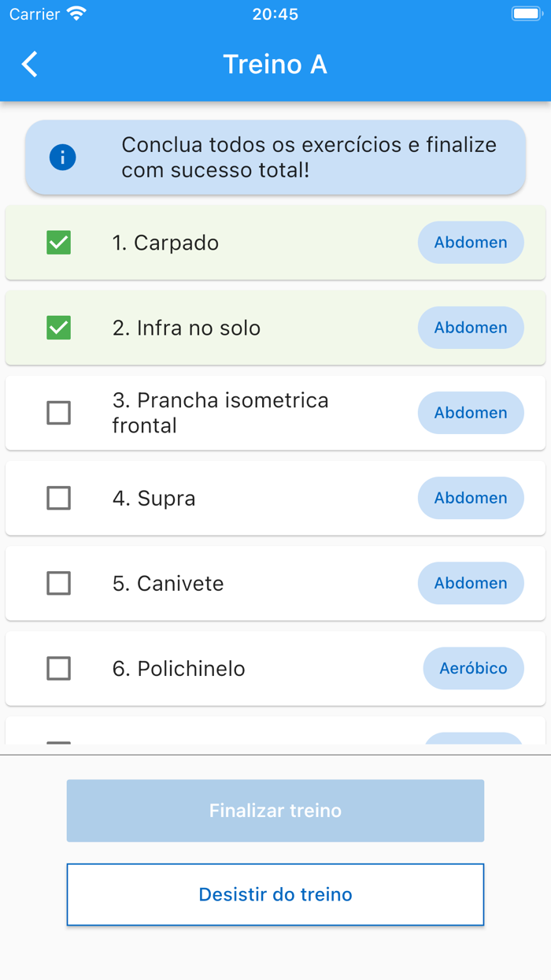The height and width of the screenshot is (980, 551).
Task: Check off the Supra exercise
Action: coord(58,498)
